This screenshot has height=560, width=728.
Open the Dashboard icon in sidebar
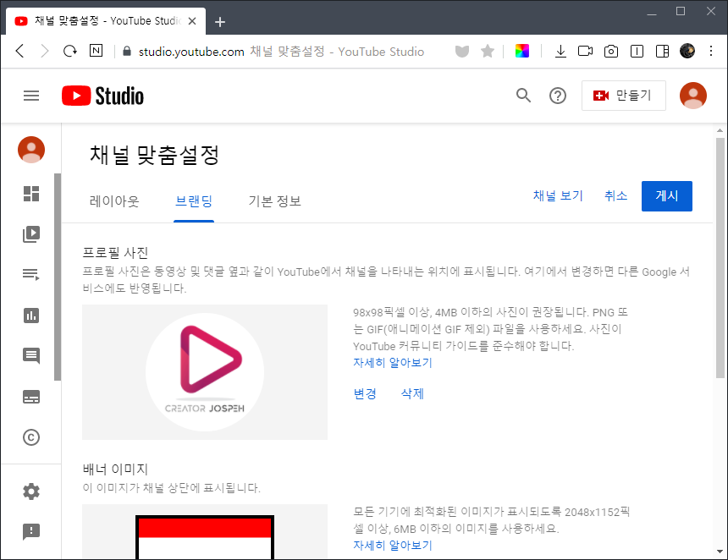31,194
